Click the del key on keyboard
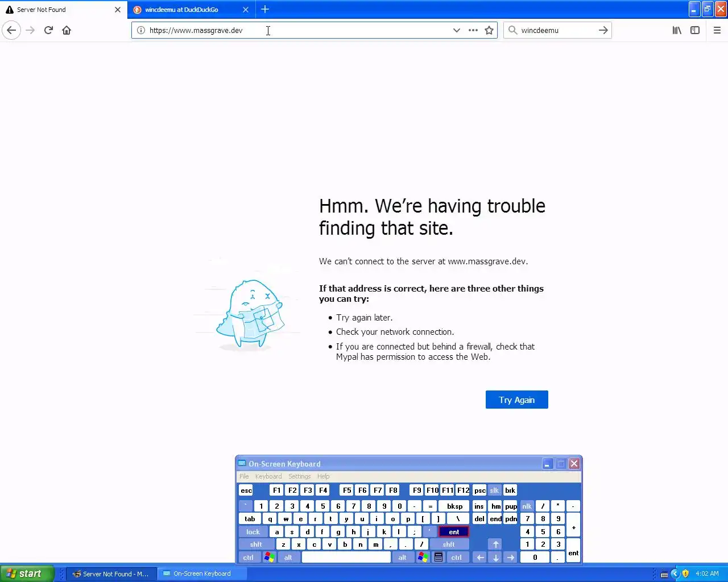The width and height of the screenshot is (728, 582). pyautogui.click(x=479, y=518)
